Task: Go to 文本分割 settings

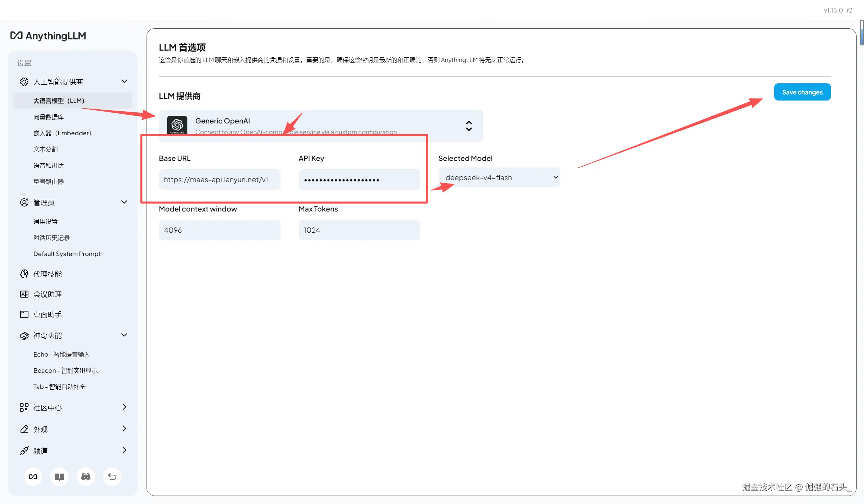Action: 45,149
